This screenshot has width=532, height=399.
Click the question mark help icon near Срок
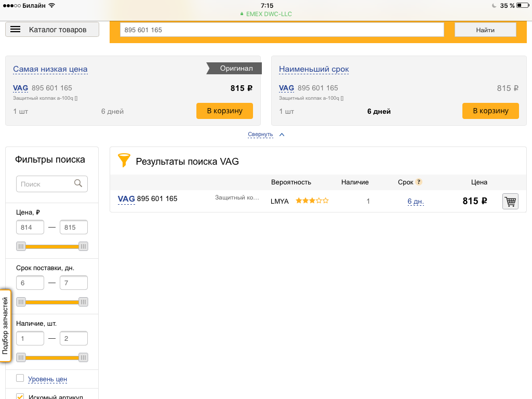(x=419, y=182)
